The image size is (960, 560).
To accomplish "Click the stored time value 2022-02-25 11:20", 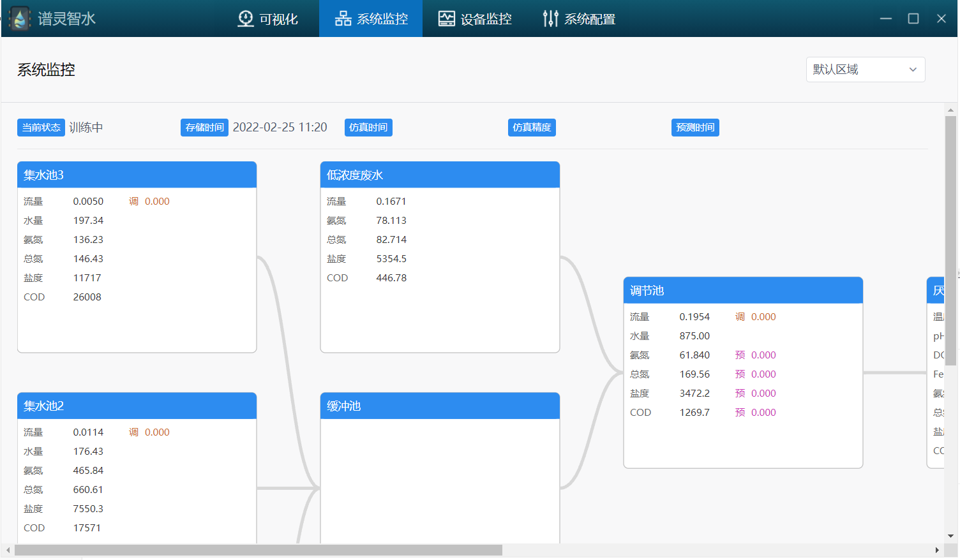I will coord(280,128).
